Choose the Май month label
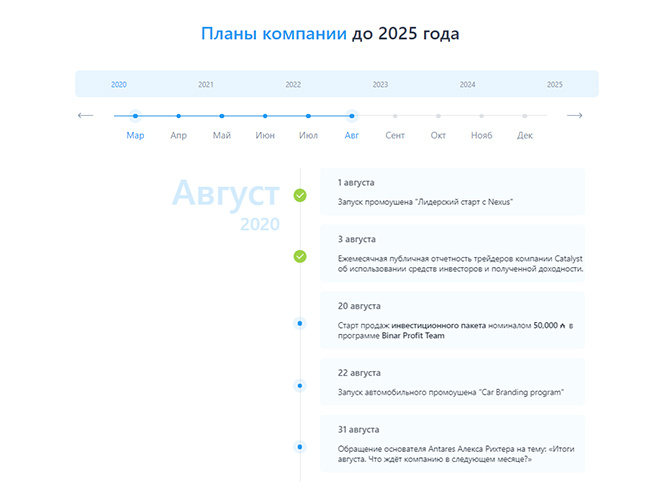This screenshot has width=668, height=503. [x=222, y=135]
